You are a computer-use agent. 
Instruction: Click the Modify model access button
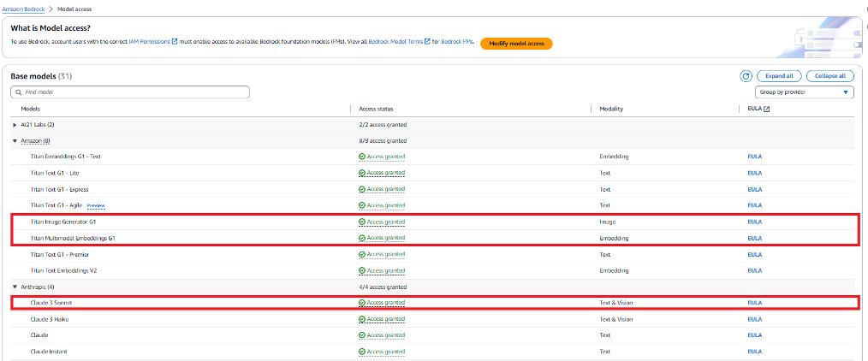pyautogui.click(x=516, y=44)
